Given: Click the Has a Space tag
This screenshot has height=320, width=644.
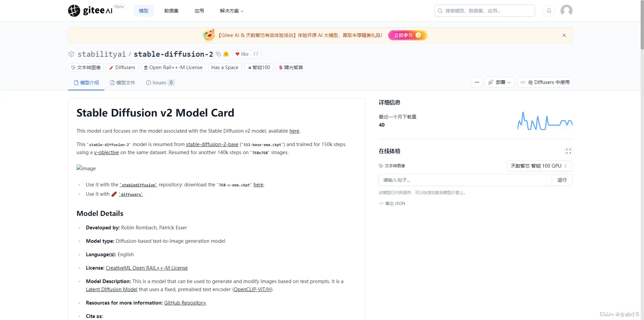Looking at the screenshot, I should pos(225,67).
